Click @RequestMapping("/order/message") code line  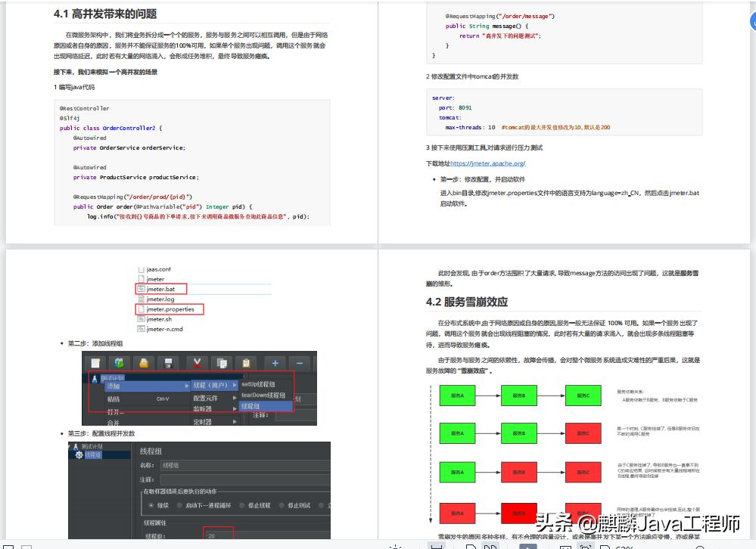click(x=500, y=17)
